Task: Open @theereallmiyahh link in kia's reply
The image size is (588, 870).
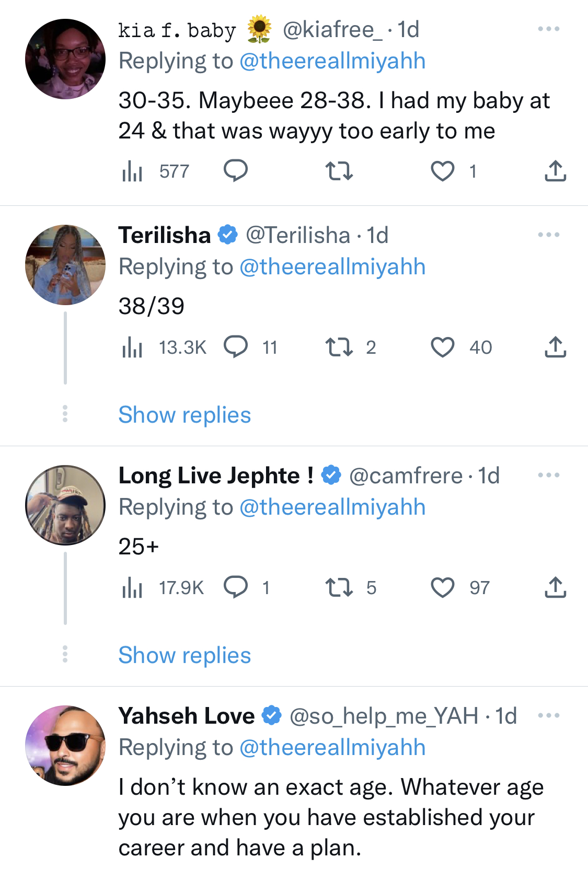Action: click(332, 61)
